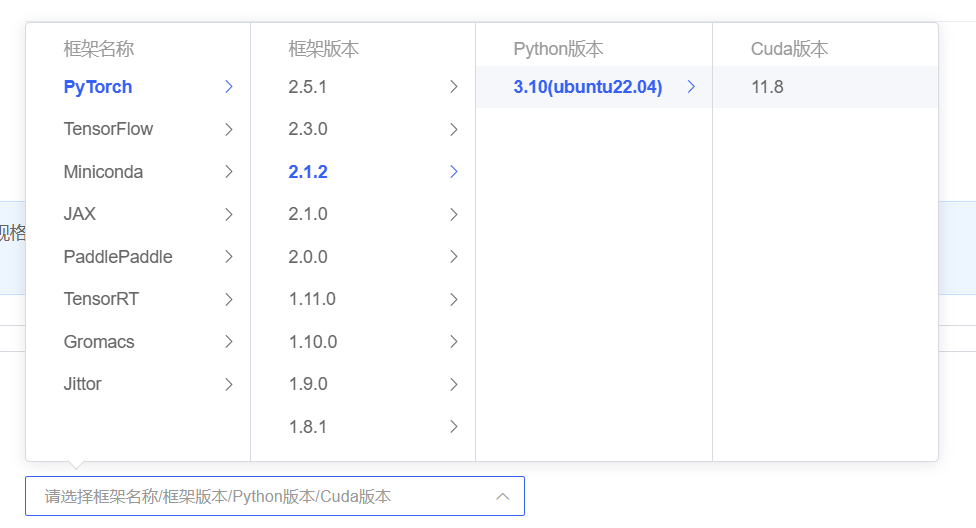Viewport: 976px width, 528px height.
Task: Click the arrow next to version 2.1.2
Action: (x=454, y=172)
